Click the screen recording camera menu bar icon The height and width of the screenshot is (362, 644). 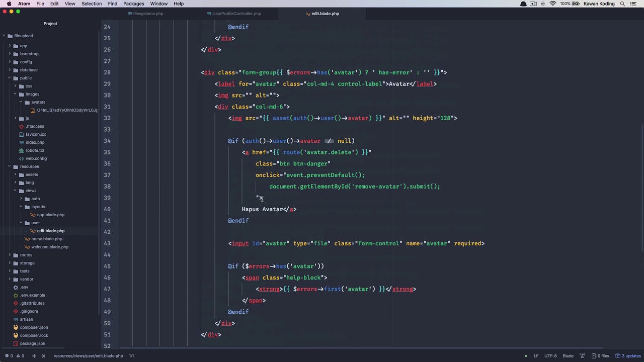533,4
